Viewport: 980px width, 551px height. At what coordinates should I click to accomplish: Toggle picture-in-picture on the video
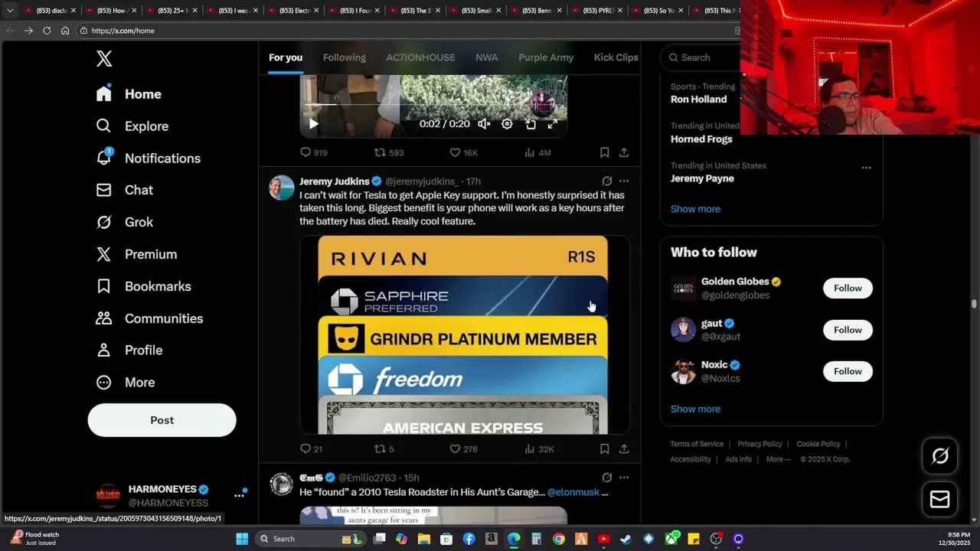click(x=530, y=124)
